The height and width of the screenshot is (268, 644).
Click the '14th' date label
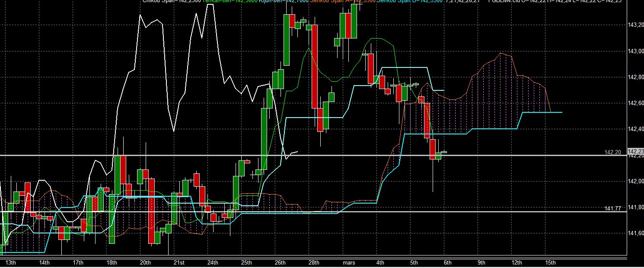pos(44,263)
